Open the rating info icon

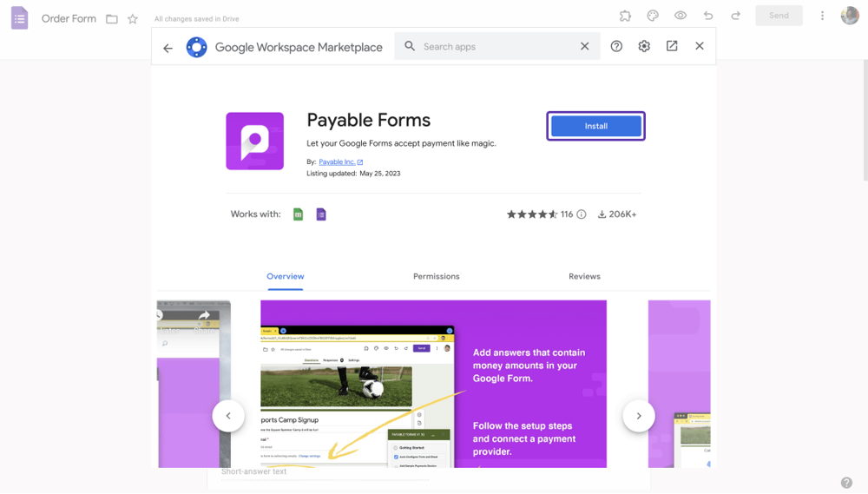[x=582, y=214]
